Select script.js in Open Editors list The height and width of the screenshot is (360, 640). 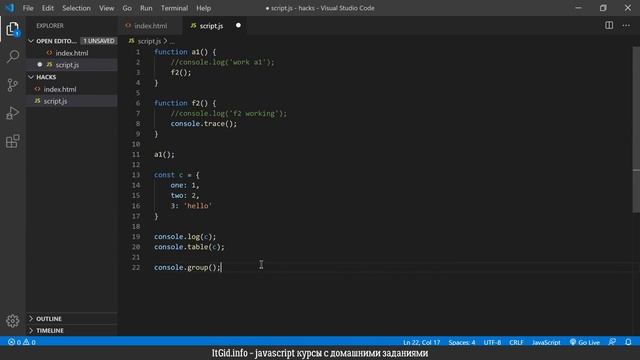(67, 65)
